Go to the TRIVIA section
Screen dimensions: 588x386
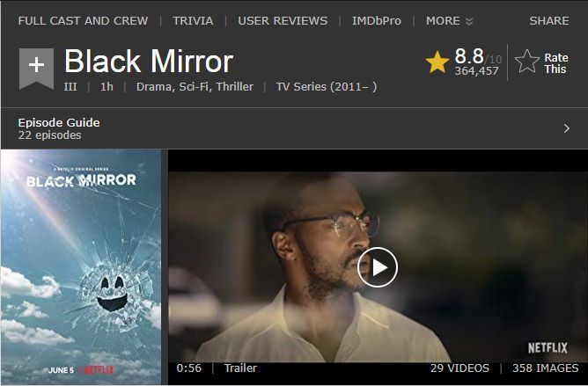193,20
